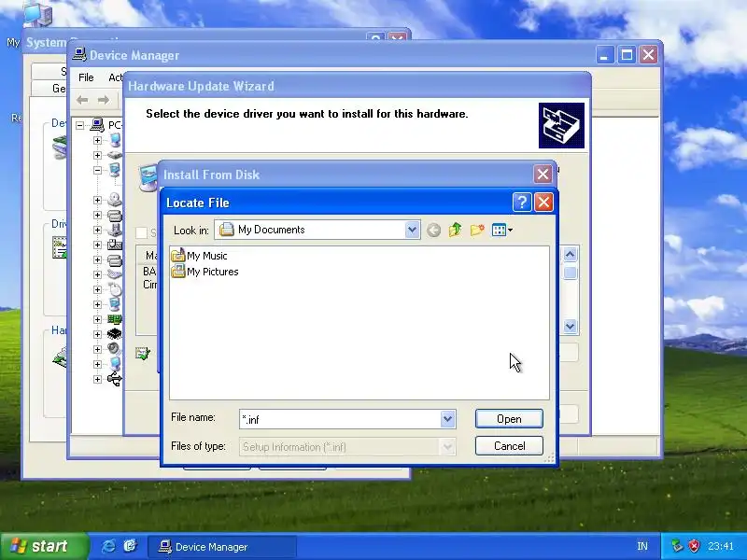This screenshot has width=747, height=560.
Task: Go back to last folder visited
Action: pyautogui.click(x=433, y=231)
